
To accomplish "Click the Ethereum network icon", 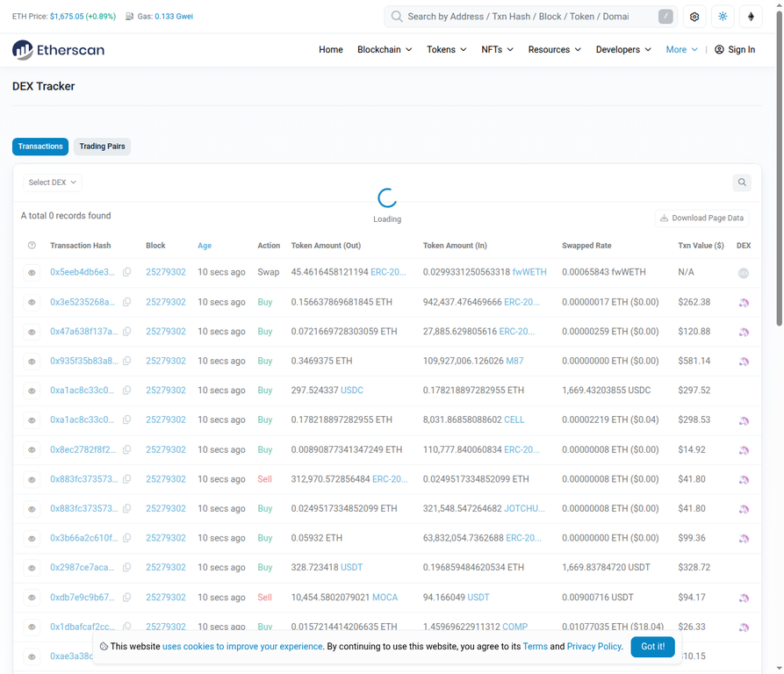I will [x=751, y=17].
